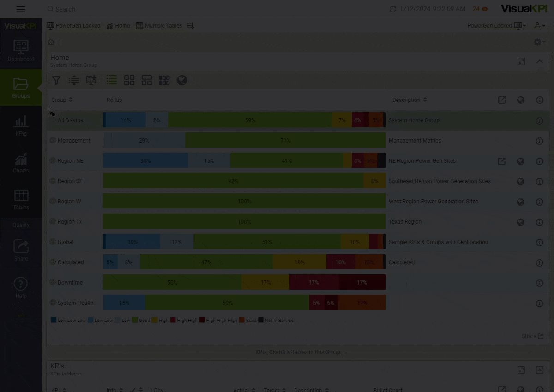Open the settings gear dropdown
The image size is (554, 392).
(x=539, y=42)
